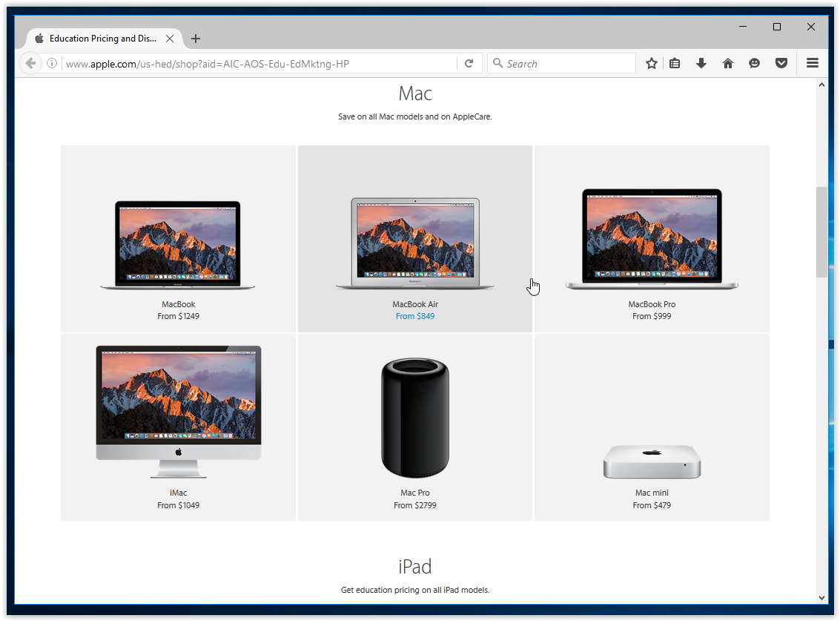Click the From $999 price text

pos(652,316)
